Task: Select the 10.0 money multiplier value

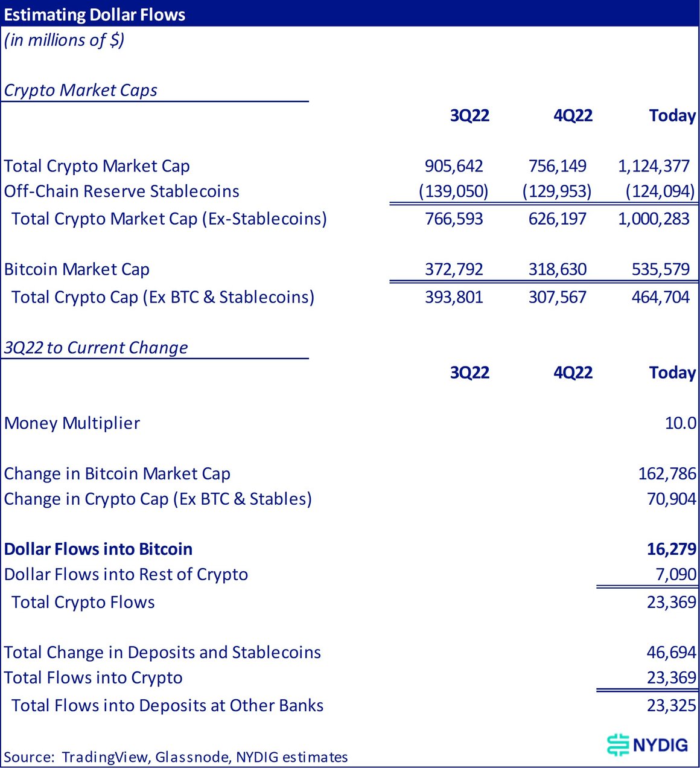Action: tap(680, 423)
